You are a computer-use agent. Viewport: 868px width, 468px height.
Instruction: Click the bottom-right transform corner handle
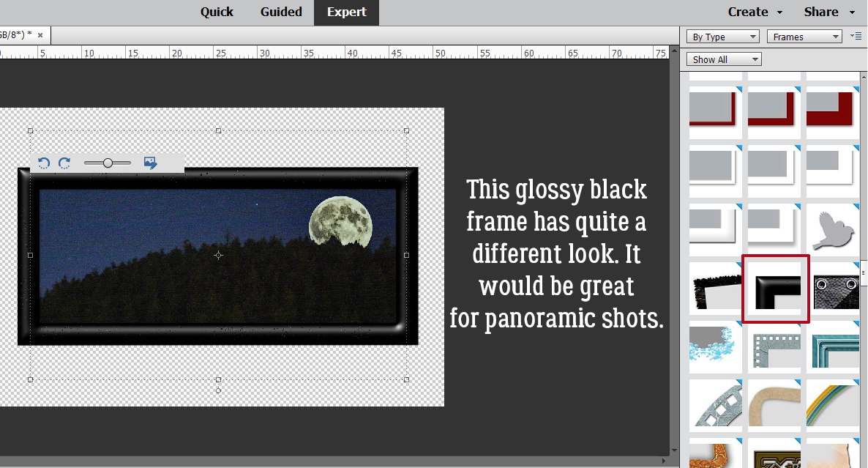pyautogui.click(x=407, y=379)
